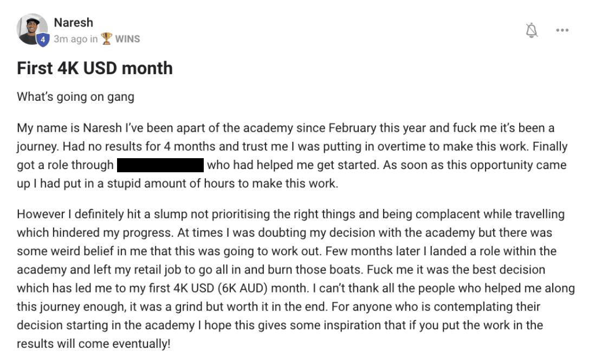The image size is (595, 364).
Task: Open the three-dot more options menu
Action: coord(562,30)
